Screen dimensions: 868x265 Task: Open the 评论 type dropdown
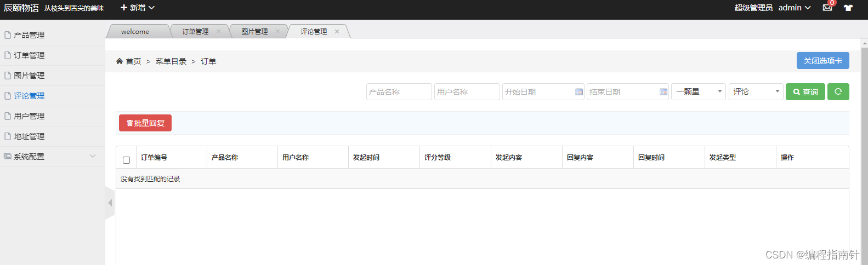(x=756, y=91)
